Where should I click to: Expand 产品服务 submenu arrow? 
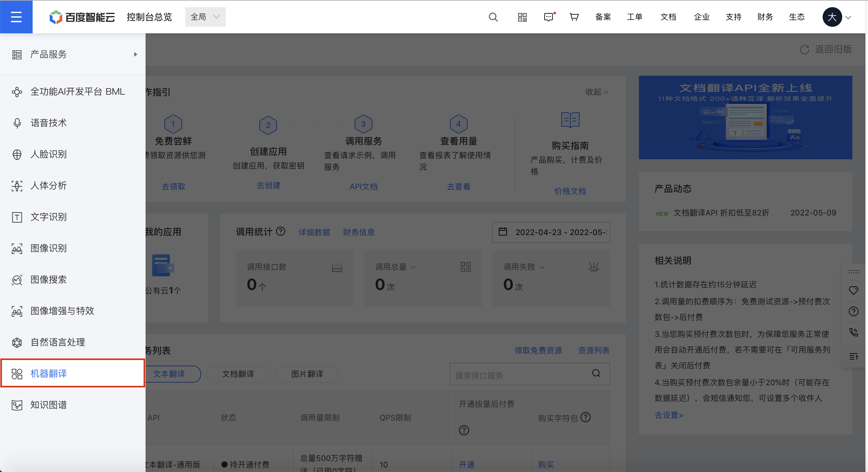coord(135,54)
